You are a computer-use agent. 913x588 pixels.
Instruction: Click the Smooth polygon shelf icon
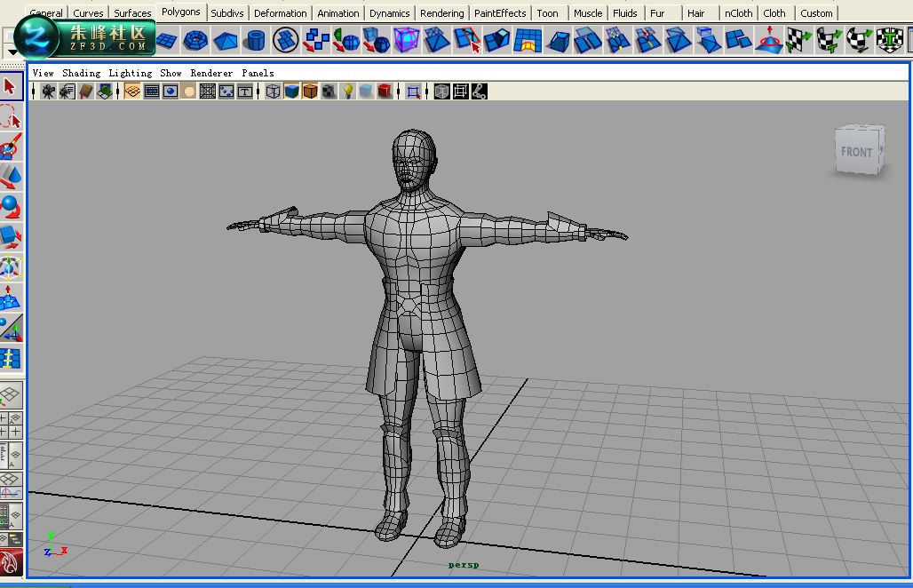pyautogui.click(x=377, y=41)
